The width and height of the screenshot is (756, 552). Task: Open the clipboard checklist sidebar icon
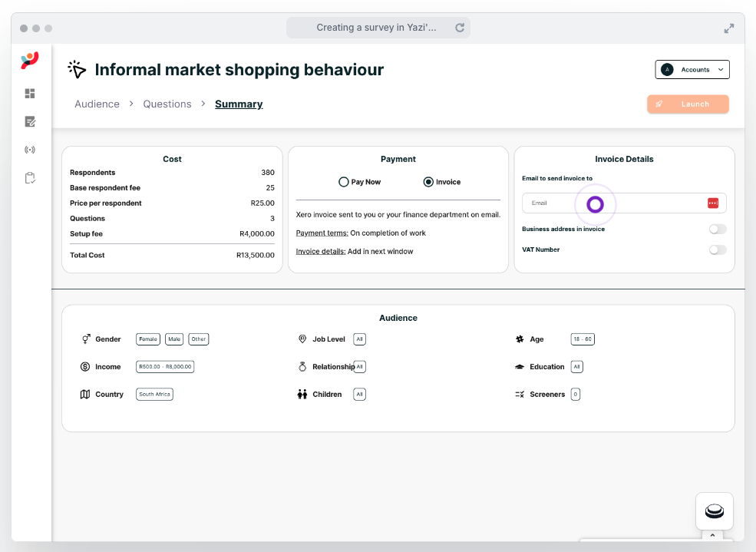[x=30, y=178]
